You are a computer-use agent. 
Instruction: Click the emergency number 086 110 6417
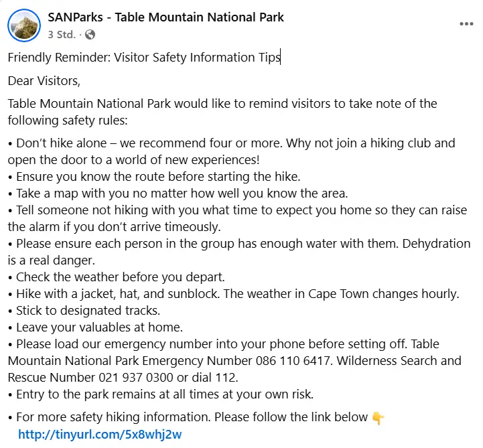pos(293,360)
